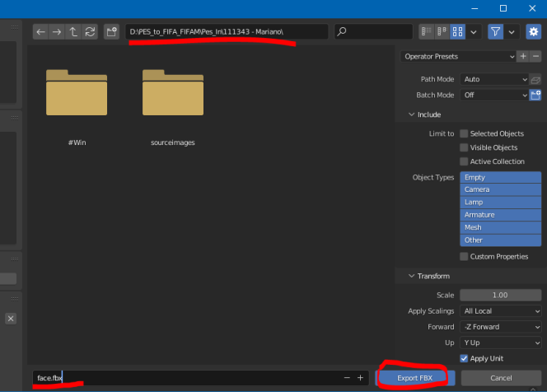
Task: Enable Custom Properties checkbox
Action: point(464,257)
